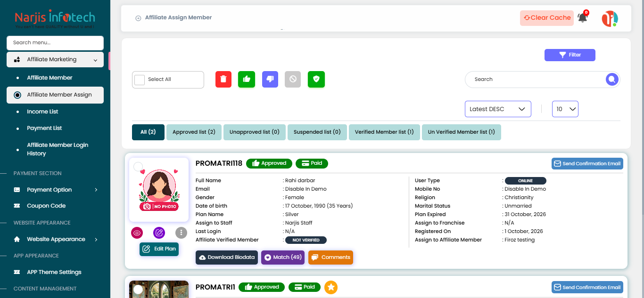Click the search magnifier icon button
Screen dimensions: 644x298
click(x=612, y=80)
